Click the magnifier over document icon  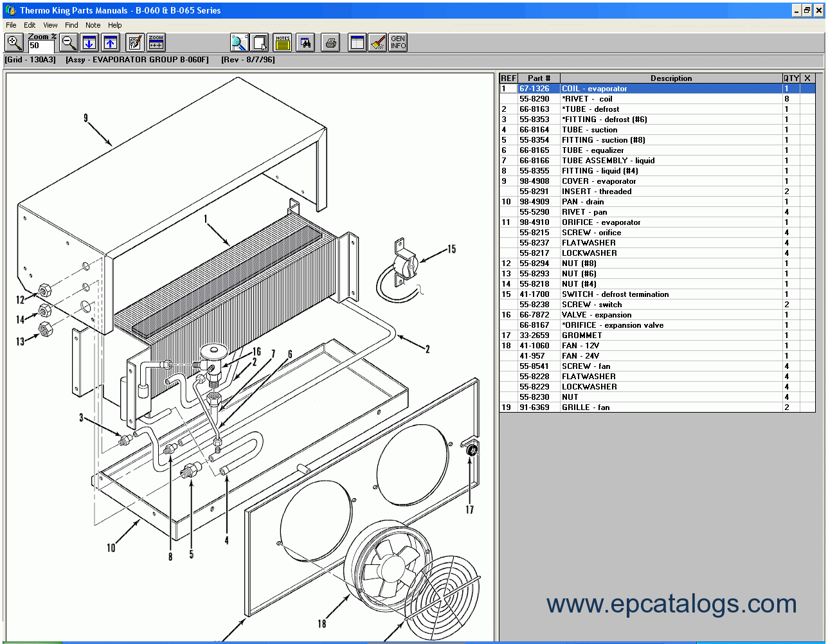coord(239,43)
